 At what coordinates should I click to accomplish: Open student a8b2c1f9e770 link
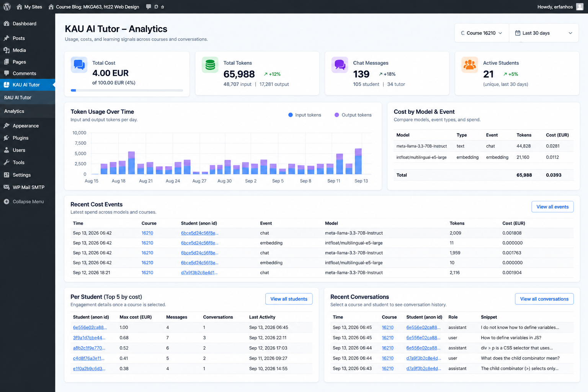[89, 348]
